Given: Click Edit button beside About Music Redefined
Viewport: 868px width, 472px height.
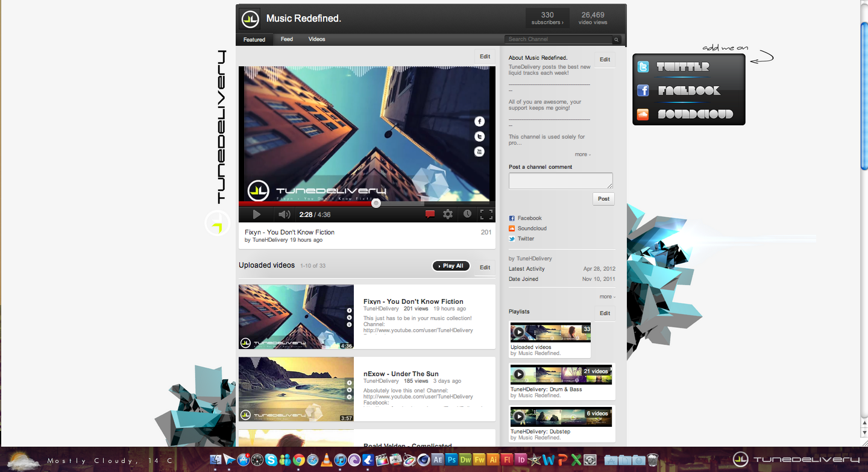Looking at the screenshot, I should (605, 60).
